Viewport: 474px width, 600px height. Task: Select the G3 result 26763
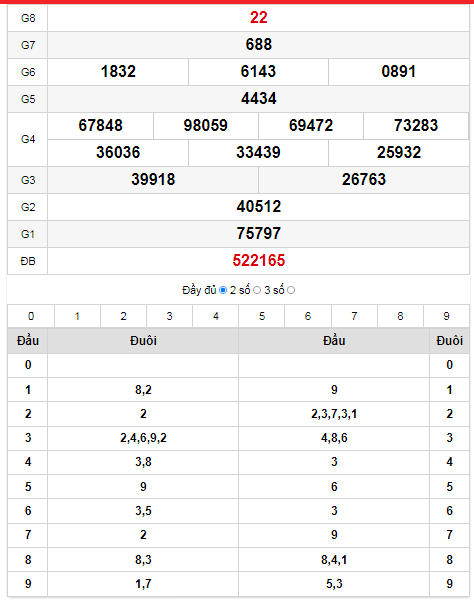pyautogui.click(x=364, y=179)
